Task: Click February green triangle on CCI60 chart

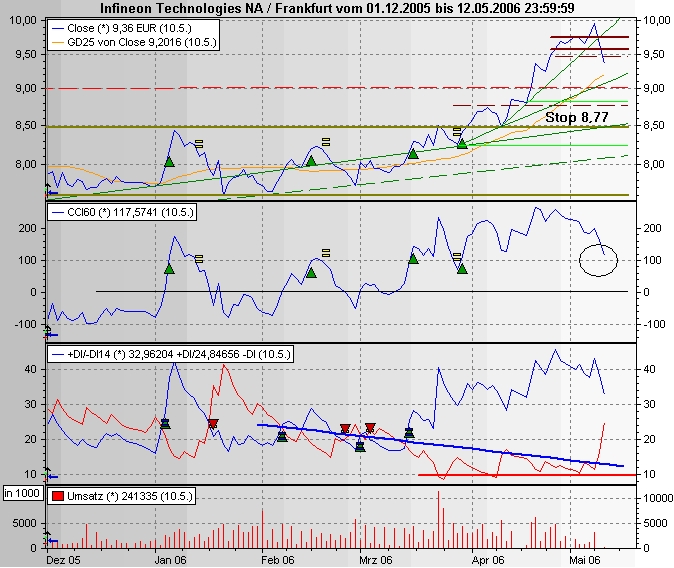Action: point(311,273)
